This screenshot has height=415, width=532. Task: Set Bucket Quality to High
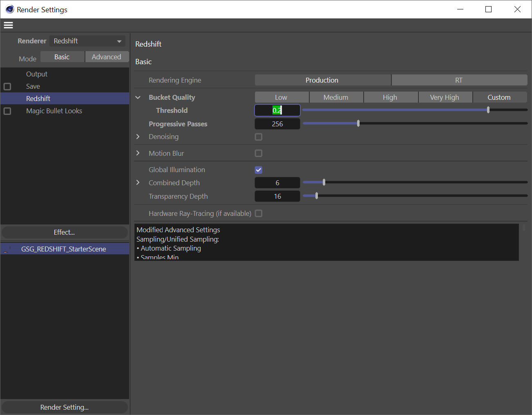click(x=391, y=97)
